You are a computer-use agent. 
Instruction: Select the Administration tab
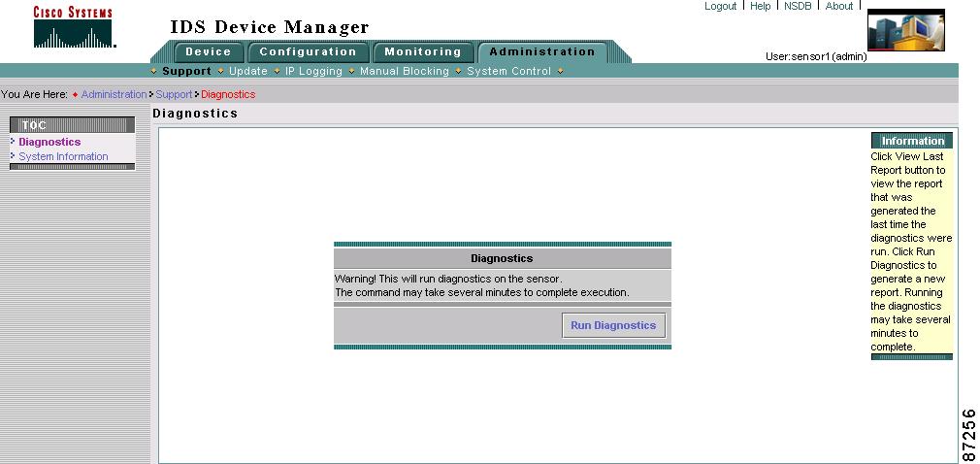pyautogui.click(x=542, y=51)
